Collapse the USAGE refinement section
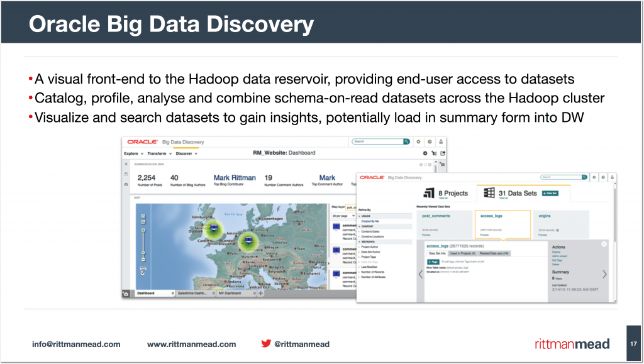 385,216
